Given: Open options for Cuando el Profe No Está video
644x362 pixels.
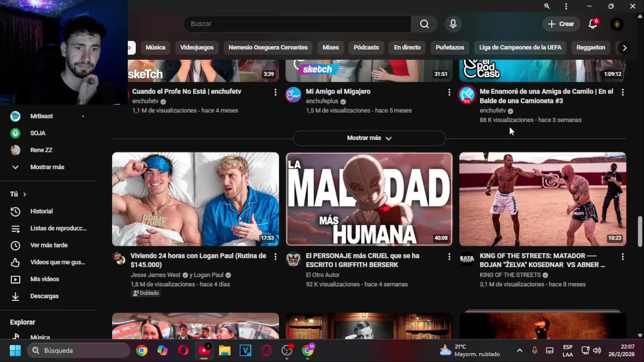Looking at the screenshot, I should 275,92.
